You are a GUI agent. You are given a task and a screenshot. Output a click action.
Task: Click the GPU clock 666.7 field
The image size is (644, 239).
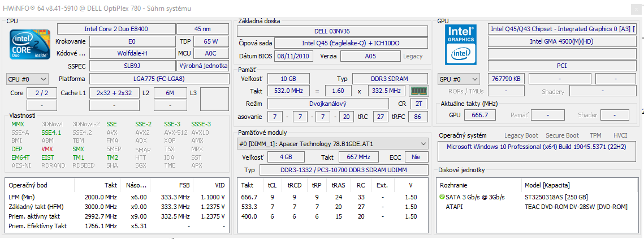[x=479, y=115]
